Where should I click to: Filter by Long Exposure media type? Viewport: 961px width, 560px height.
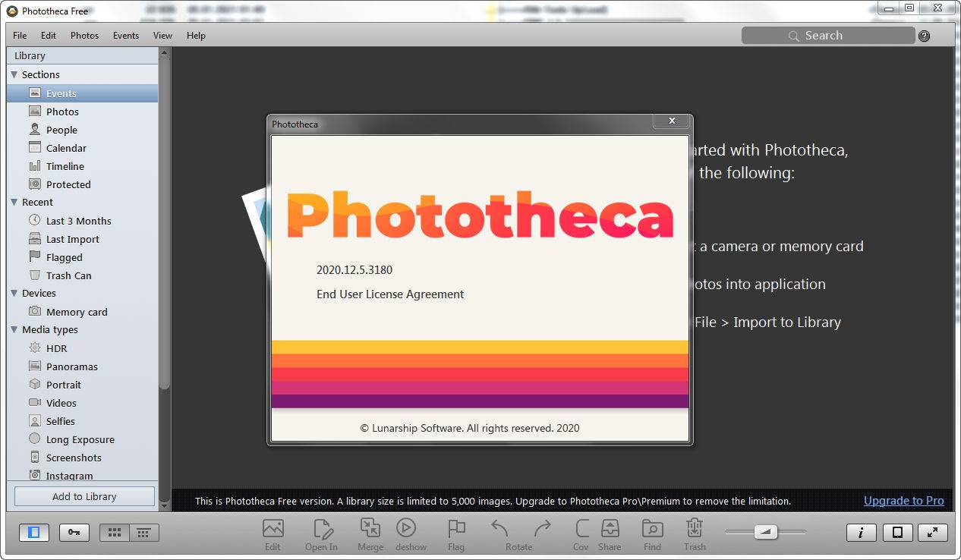82,439
